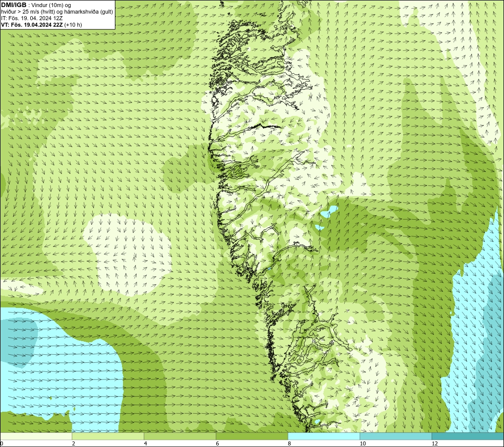Click the 'VT: Fös. 19.04.2024 22Z' valid time

pyautogui.click(x=32, y=25)
